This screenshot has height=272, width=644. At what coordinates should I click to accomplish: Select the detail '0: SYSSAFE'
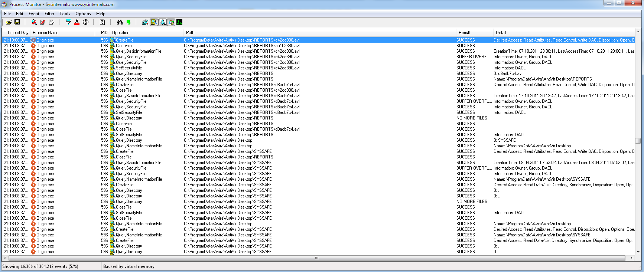tap(504, 140)
